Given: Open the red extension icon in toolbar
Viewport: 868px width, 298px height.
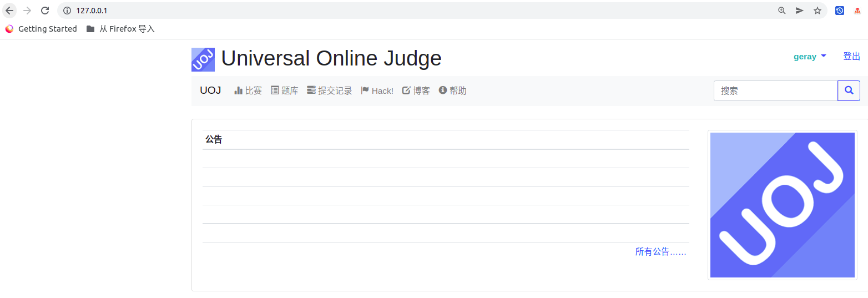Looking at the screenshot, I should (x=857, y=11).
